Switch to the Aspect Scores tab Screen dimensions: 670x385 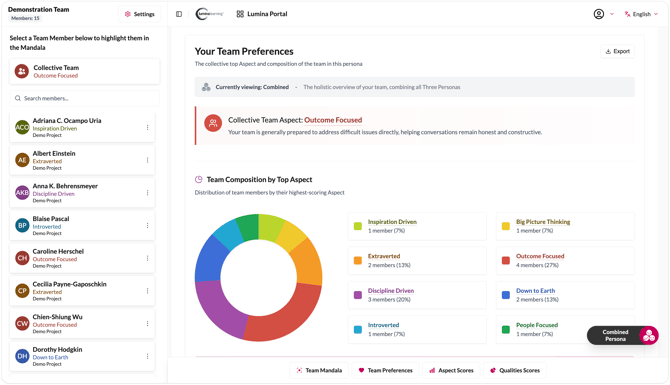(x=451, y=370)
